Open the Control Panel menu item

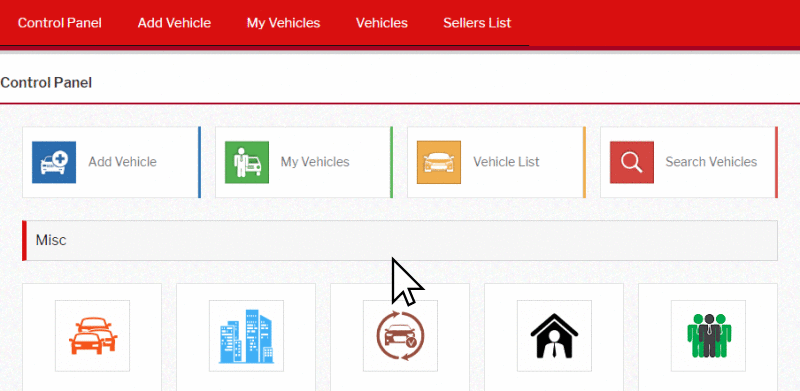60,23
